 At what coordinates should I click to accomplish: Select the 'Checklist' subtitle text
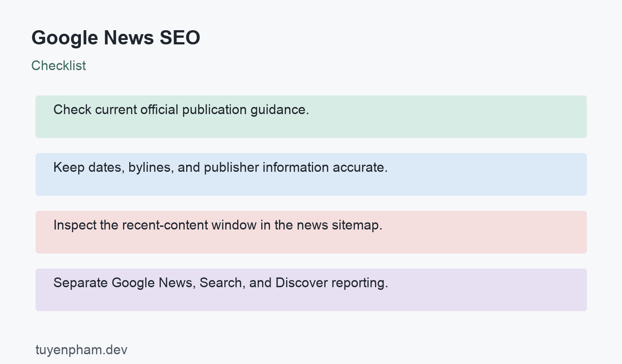click(59, 65)
